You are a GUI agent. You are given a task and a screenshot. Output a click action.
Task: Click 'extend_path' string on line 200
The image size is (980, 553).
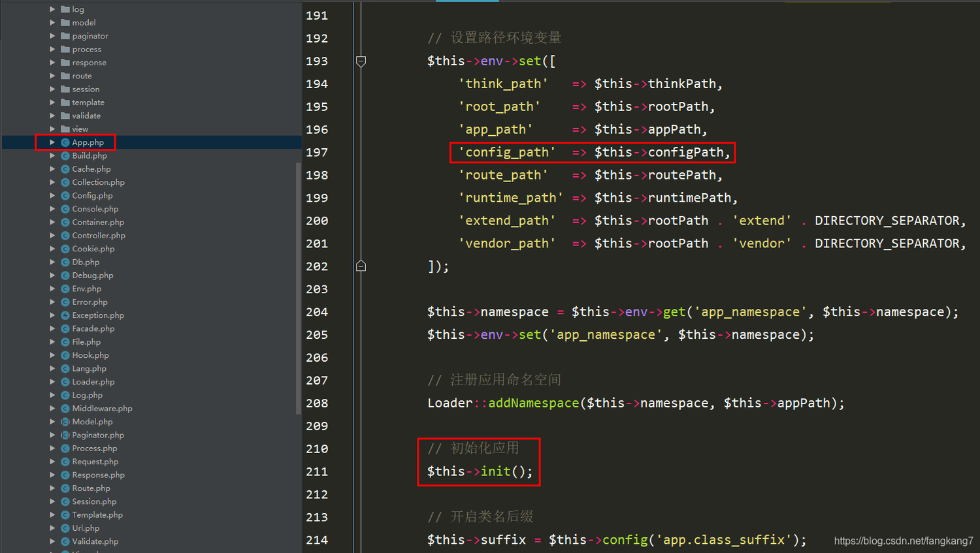coord(507,221)
